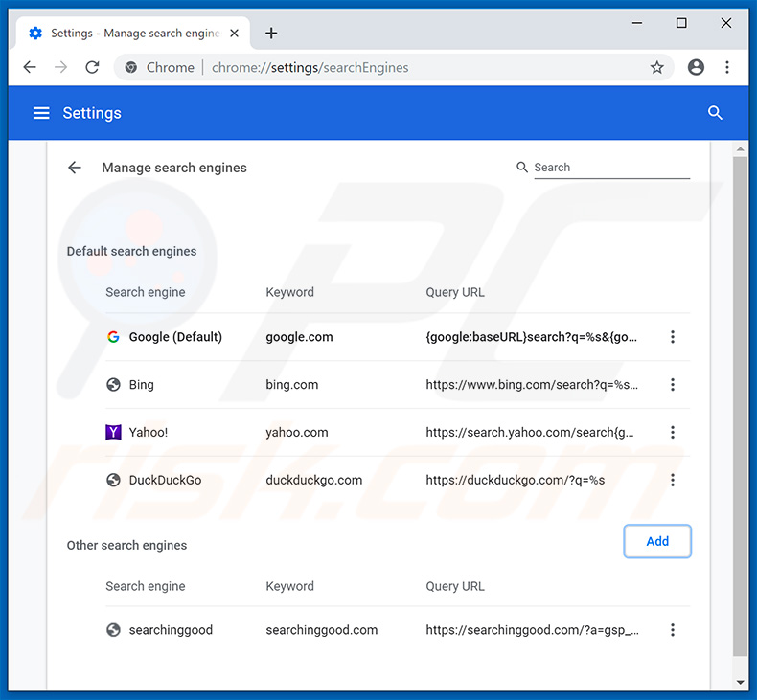Click the Default search engines heading
The width and height of the screenshot is (757, 700).
point(132,251)
